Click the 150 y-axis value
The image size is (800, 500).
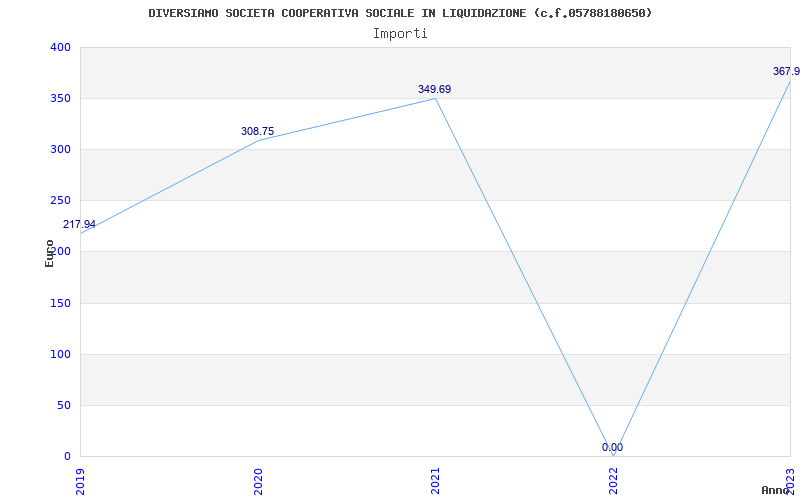pyautogui.click(x=60, y=304)
